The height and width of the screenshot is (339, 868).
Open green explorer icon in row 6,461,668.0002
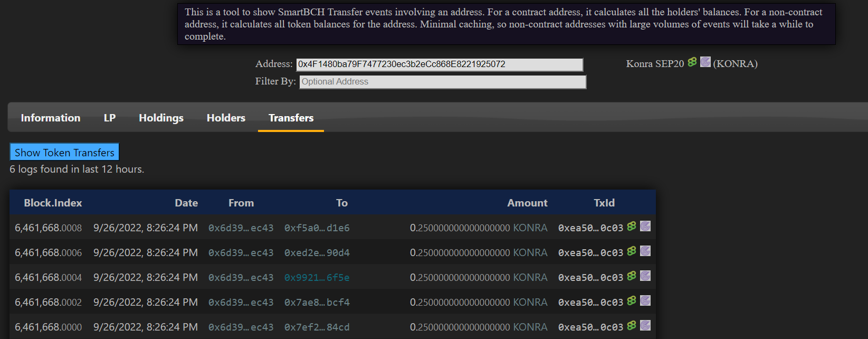(x=632, y=300)
